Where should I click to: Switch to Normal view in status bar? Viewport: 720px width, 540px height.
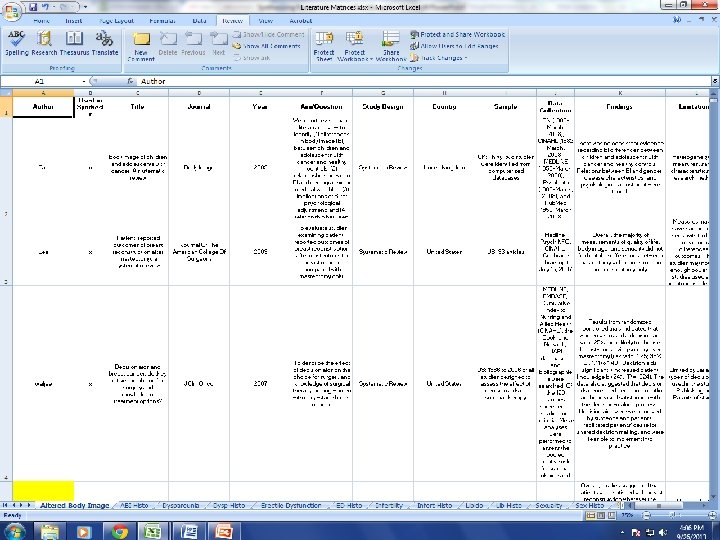click(x=590, y=515)
